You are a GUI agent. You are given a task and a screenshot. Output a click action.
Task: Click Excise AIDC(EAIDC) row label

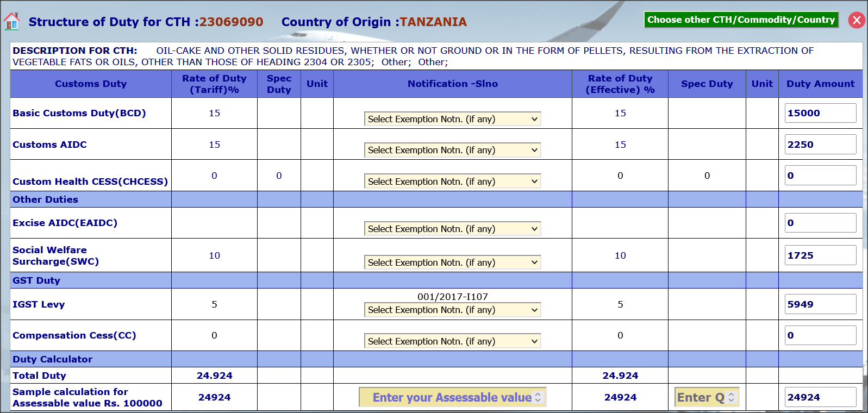tap(65, 223)
